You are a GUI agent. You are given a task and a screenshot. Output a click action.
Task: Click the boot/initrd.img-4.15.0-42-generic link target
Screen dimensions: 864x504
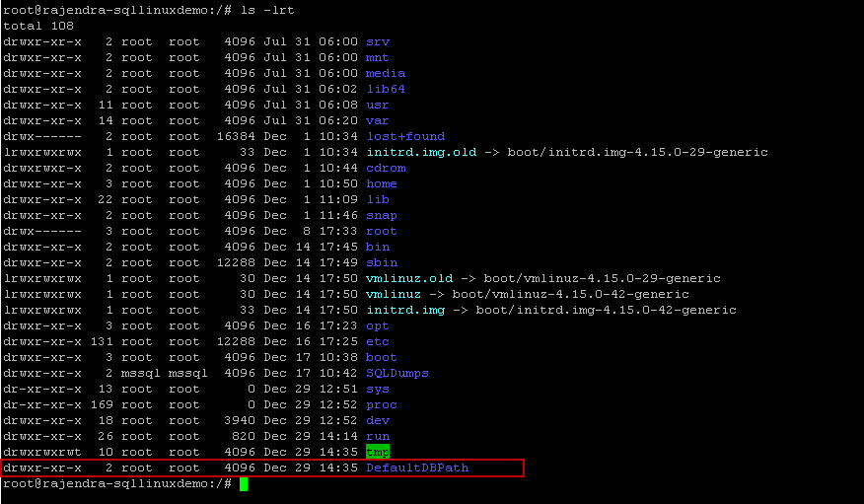click(607, 310)
